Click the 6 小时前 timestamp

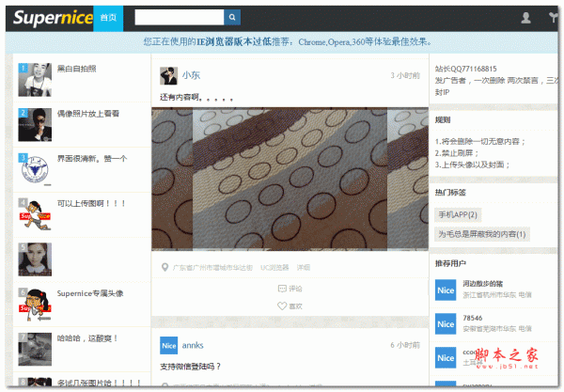[405, 345]
